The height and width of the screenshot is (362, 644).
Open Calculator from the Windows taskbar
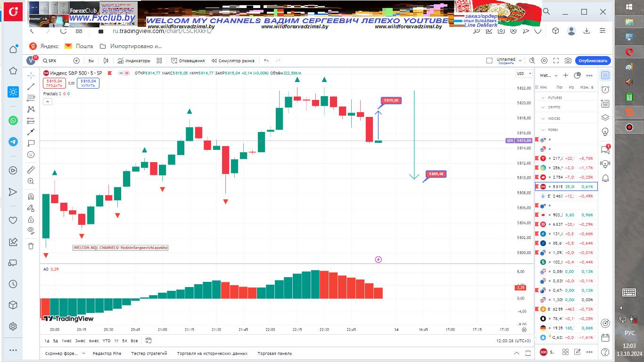point(629,97)
